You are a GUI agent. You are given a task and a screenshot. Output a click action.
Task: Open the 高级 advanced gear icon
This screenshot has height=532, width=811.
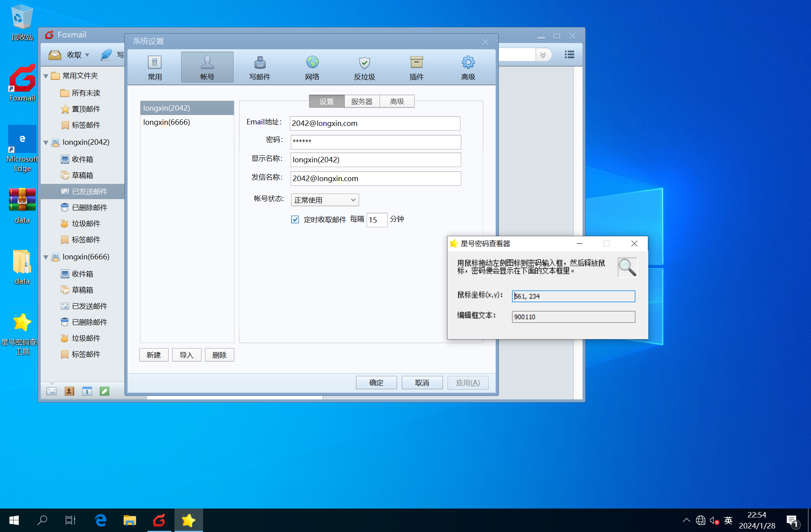tap(468, 62)
